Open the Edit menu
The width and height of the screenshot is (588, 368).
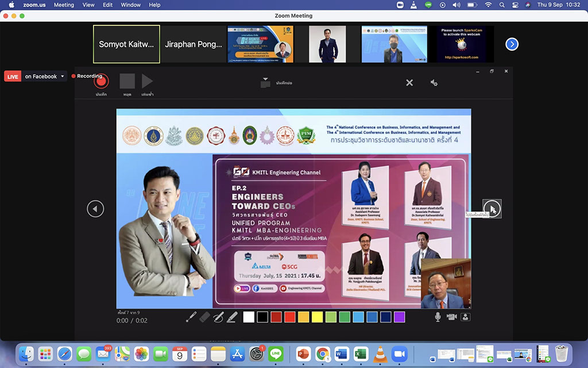[x=107, y=5]
